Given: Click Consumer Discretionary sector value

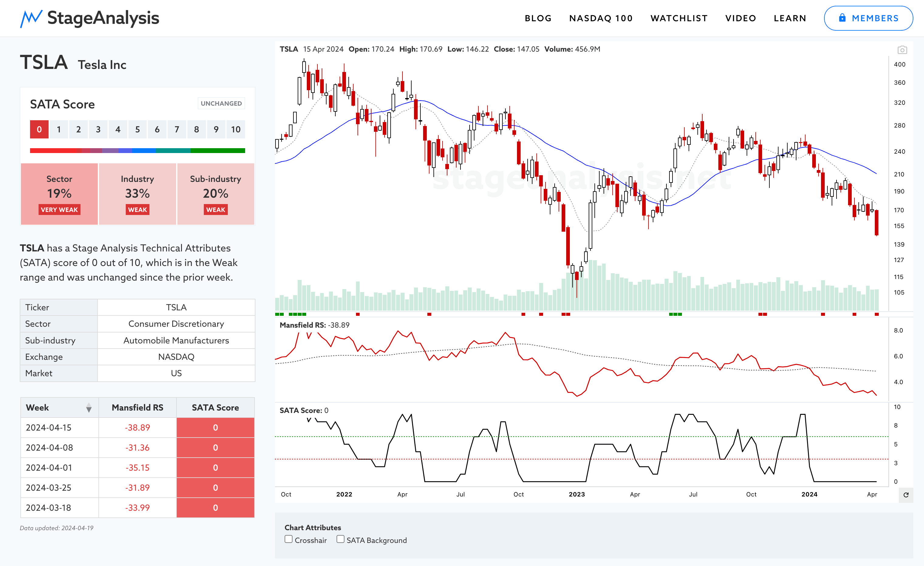Looking at the screenshot, I should coord(176,324).
